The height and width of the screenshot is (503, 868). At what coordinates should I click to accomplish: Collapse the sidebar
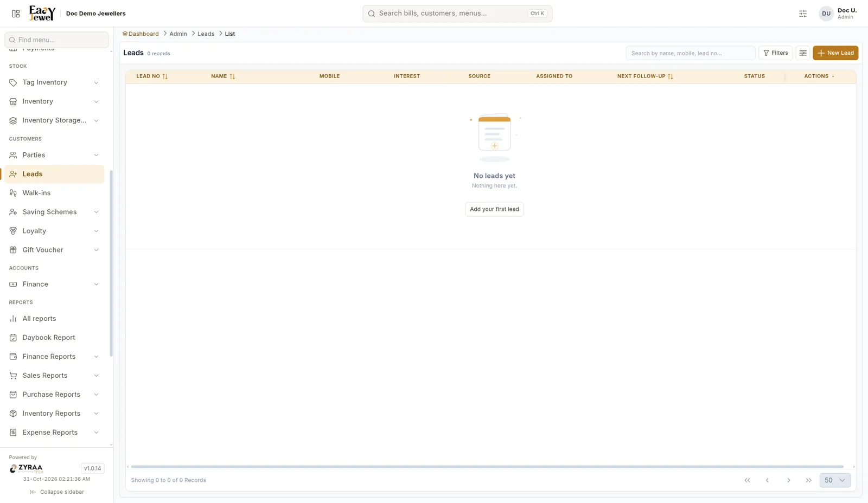56,492
